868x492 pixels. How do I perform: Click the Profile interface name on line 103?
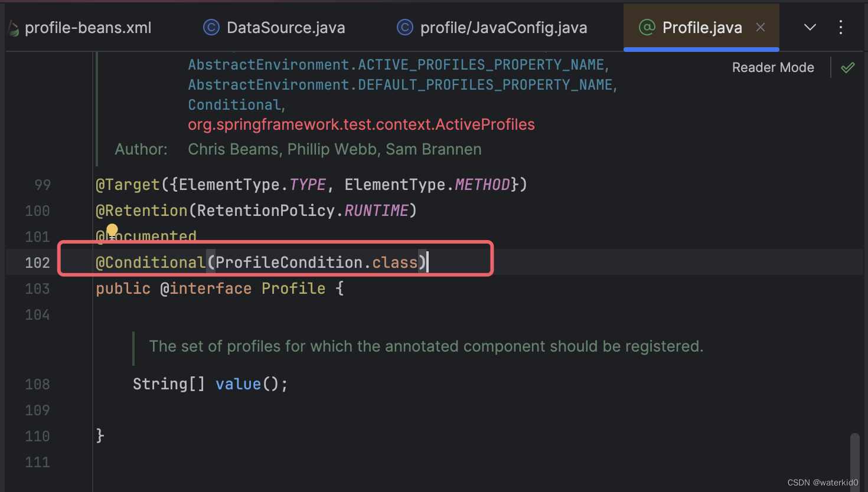click(x=293, y=288)
